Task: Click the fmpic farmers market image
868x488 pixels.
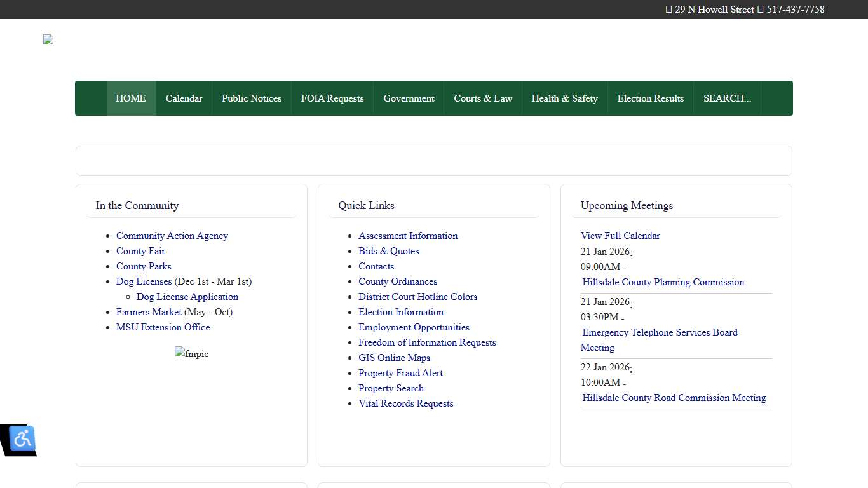Action: click(191, 354)
